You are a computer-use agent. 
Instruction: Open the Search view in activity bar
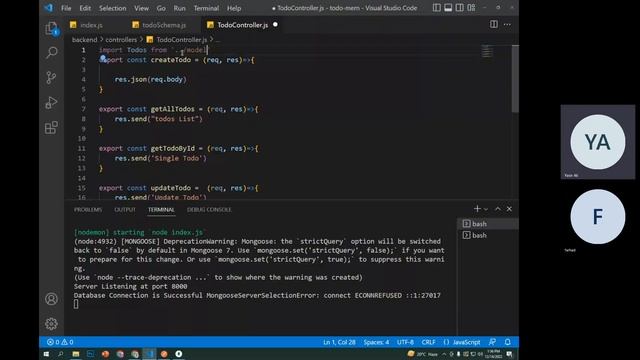(51, 52)
